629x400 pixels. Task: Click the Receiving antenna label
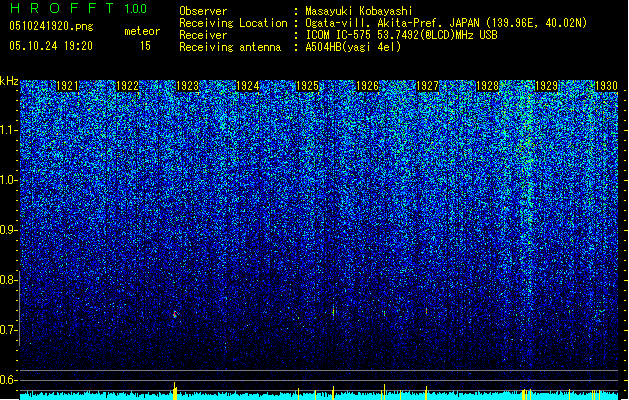[x=230, y=47]
